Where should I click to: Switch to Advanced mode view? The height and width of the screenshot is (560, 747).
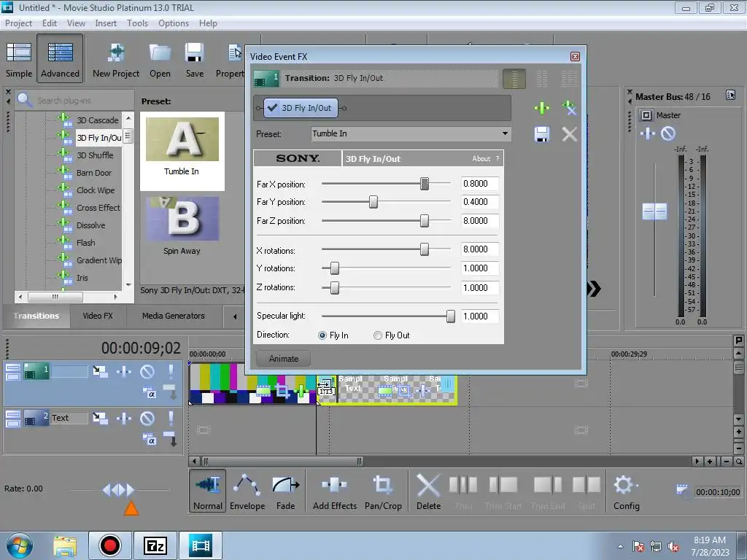[x=60, y=60]
